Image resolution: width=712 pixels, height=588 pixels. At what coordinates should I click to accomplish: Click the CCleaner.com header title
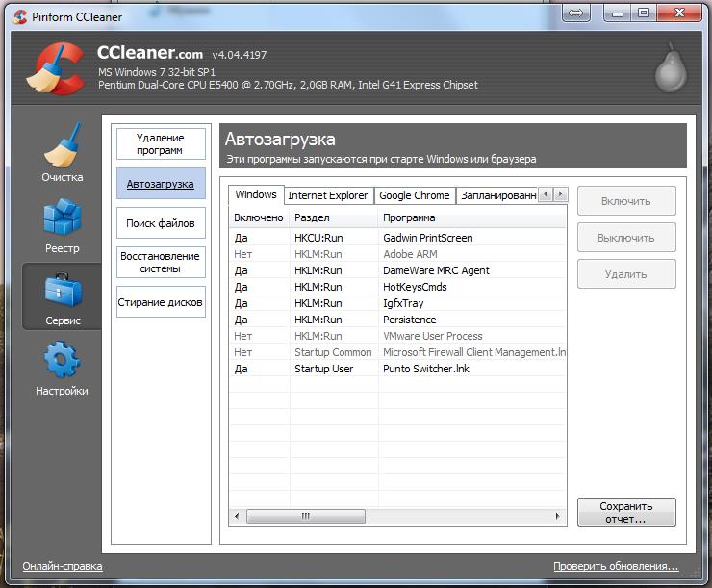(150, 53)
